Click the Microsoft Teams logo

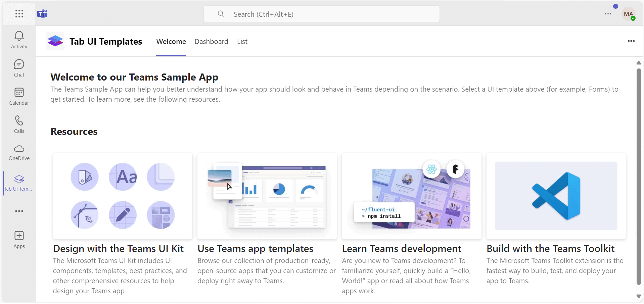tap(43, 14)
